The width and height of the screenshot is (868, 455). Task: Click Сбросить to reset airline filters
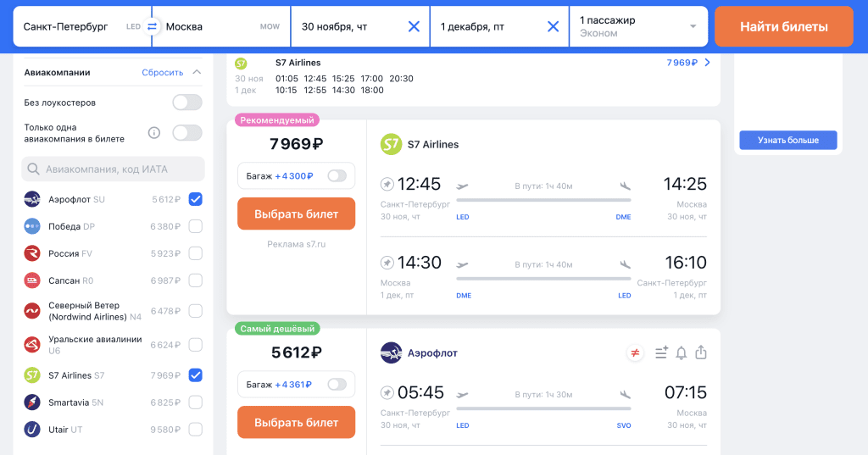[x=162, y=73]
